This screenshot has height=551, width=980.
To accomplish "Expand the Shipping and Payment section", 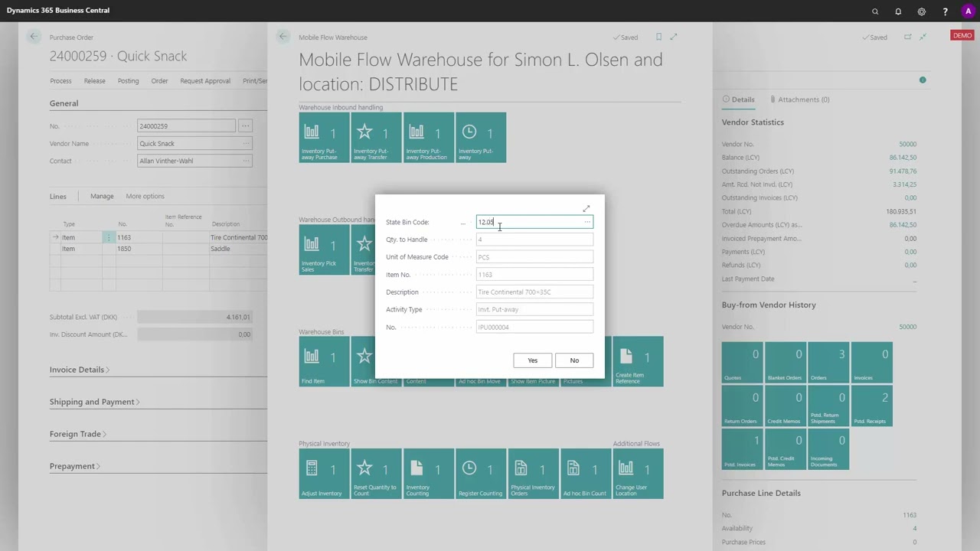I will click(94, 402).
